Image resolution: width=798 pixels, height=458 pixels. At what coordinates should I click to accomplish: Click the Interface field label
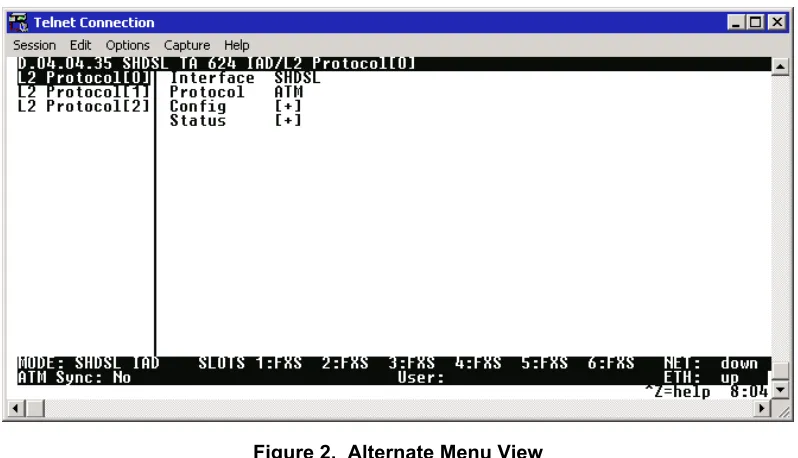[212, 78]
